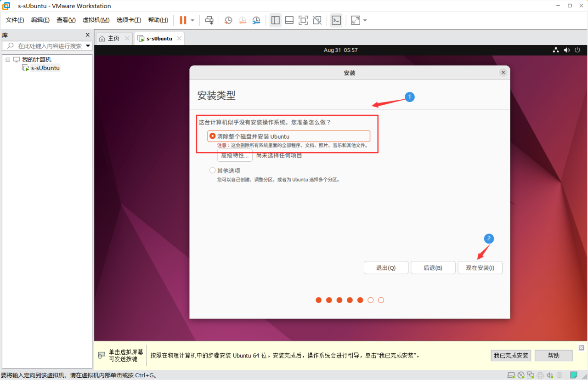Viewport: 588px width, 380px height.
Task: Click the 退出(Q) button
Action: 386,268
